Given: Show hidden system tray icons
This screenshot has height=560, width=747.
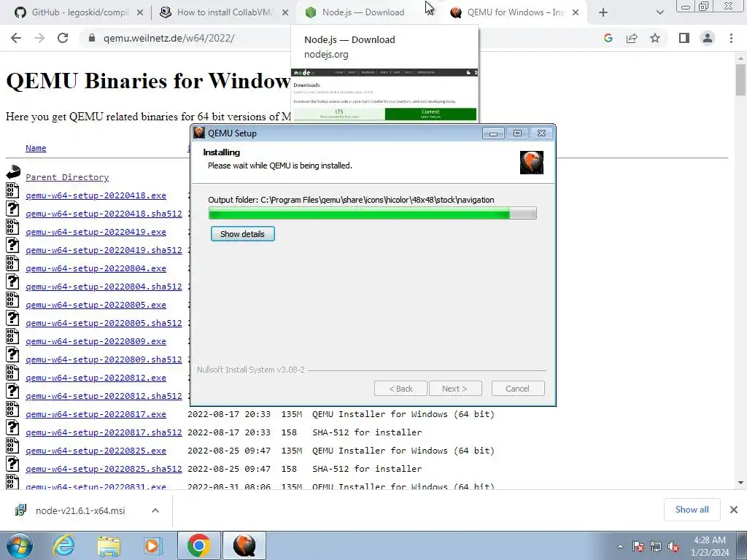Looking at the screenshot, I should point(620,546).
